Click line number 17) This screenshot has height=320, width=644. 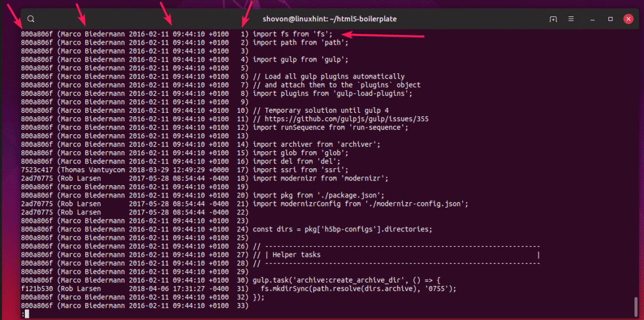click(243, 169)
